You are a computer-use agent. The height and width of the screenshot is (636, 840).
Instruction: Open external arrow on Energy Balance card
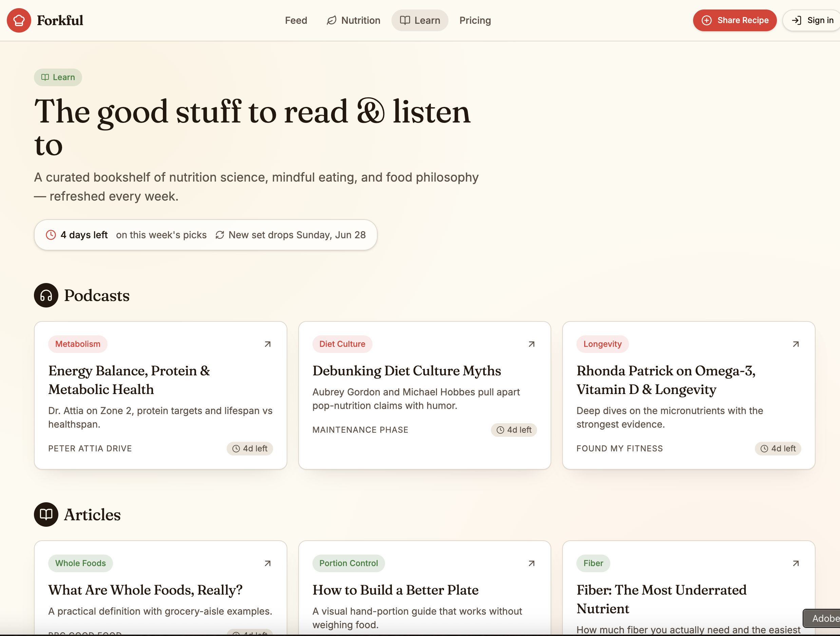pos(267,344)
